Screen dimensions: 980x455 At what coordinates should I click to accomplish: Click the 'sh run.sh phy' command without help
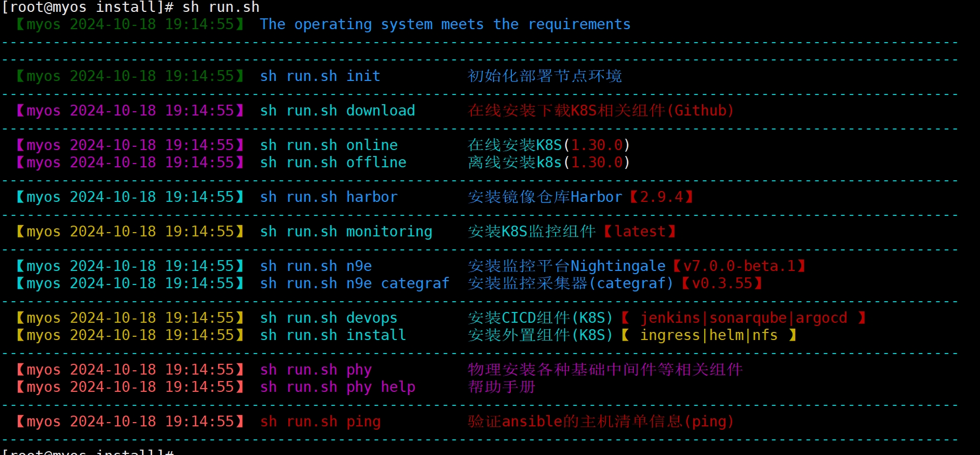(316, 370)
